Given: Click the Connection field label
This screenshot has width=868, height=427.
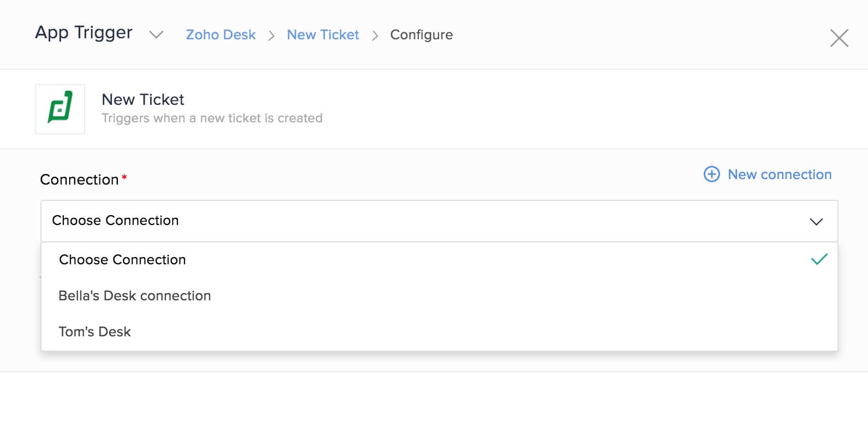Looking at the screenshot, I should click(80, 180).
